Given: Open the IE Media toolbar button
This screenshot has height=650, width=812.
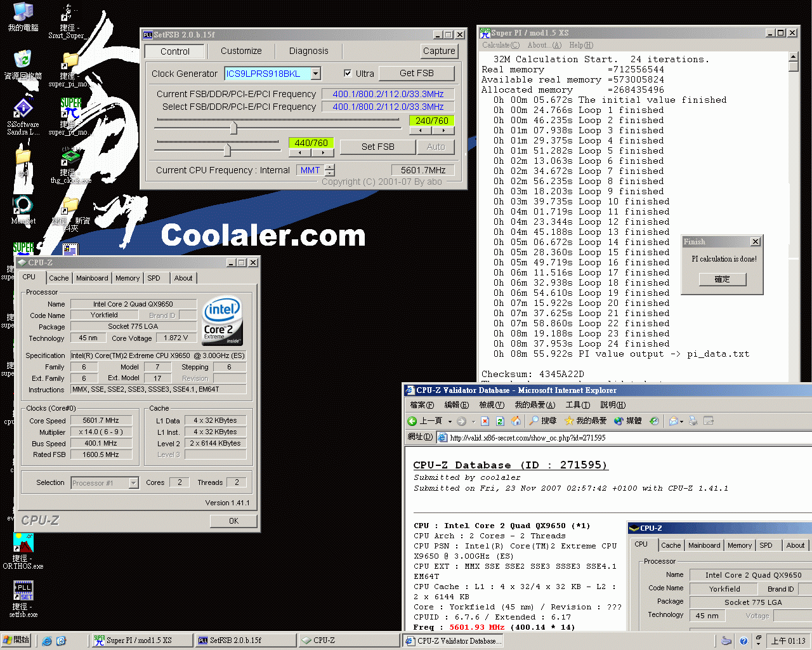Looking at the screenshot, I should pos(627,421).
